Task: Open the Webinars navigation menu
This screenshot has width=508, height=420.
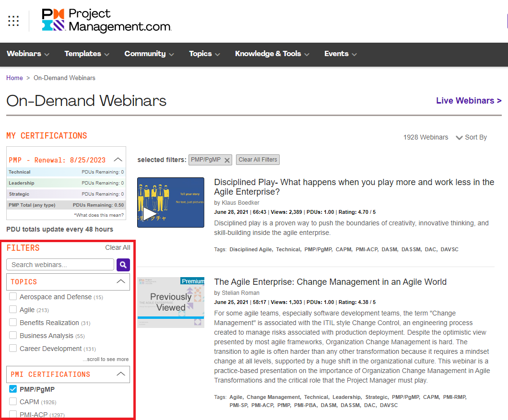Action: coord(28,54)
